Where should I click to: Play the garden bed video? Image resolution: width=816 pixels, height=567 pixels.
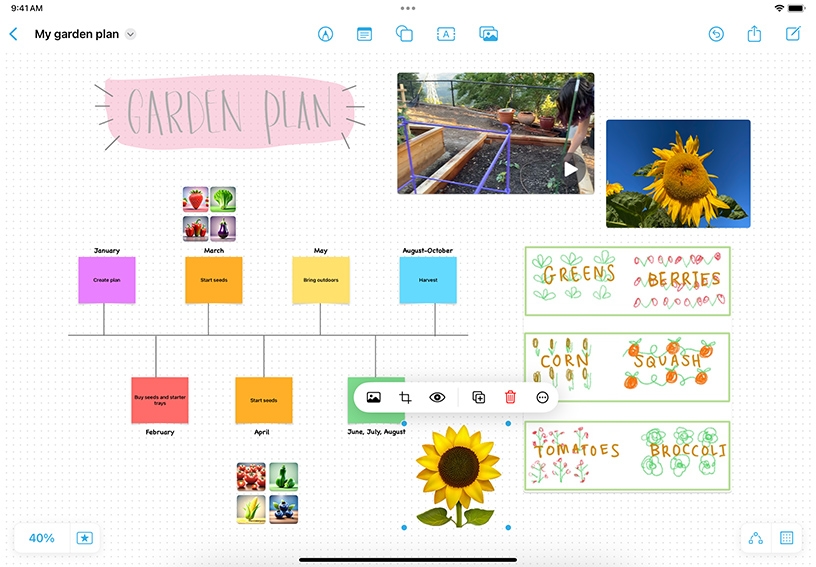coord(571,168)
